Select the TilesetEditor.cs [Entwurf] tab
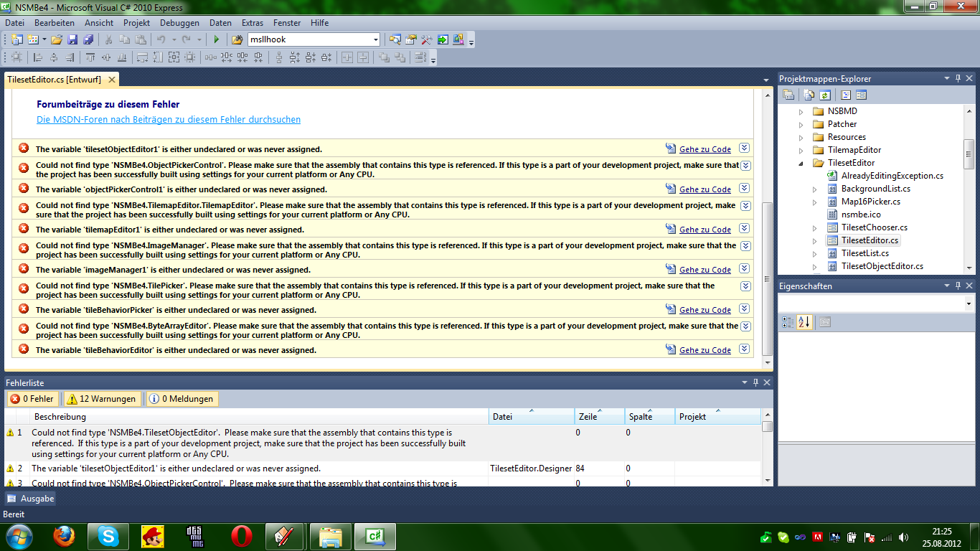This screenshot has width=980, height=551. [54, 80]
